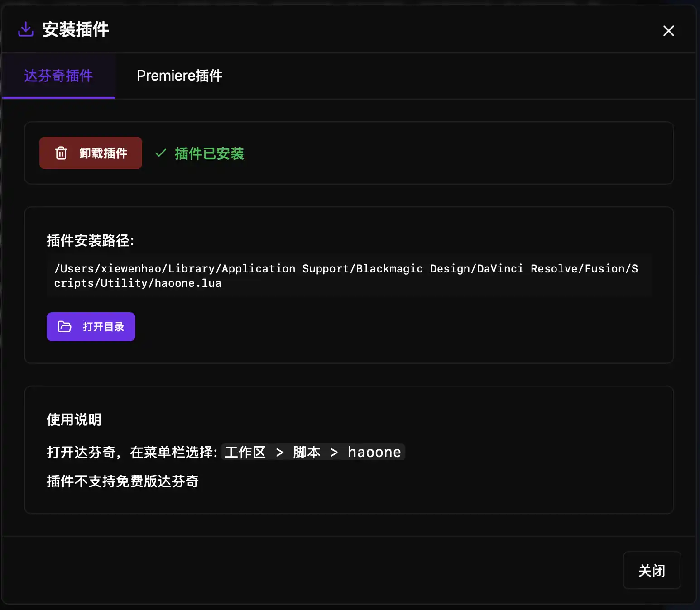700x610 pixels.
Task: Switch to the Premiere插件 tab
Action: (x=179, y=76)
